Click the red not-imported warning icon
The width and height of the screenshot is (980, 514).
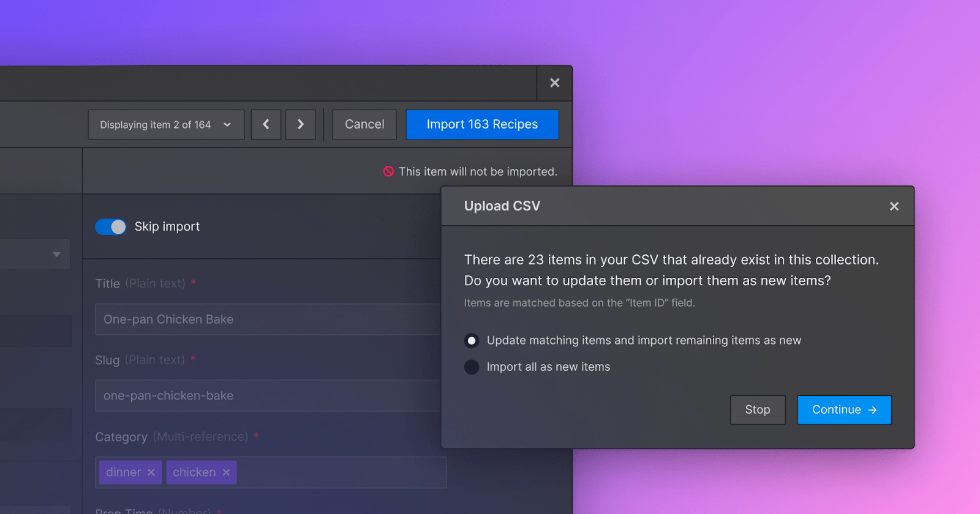[388, 171]
